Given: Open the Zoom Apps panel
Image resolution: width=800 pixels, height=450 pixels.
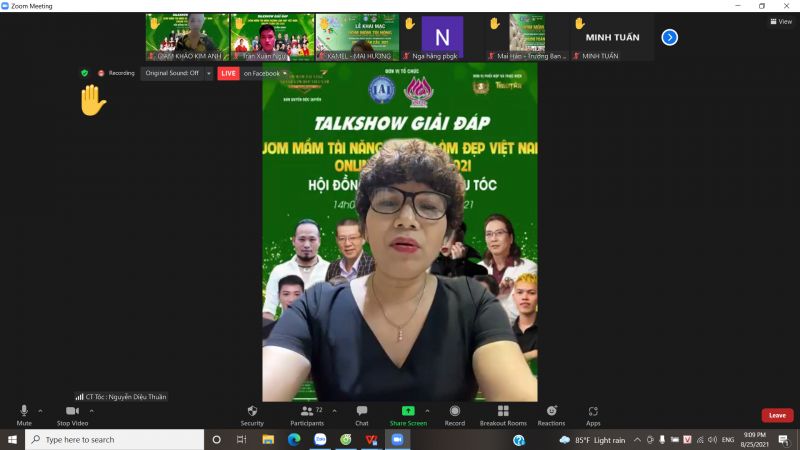Looking at the screenshot, I should [x=593, y=415].
